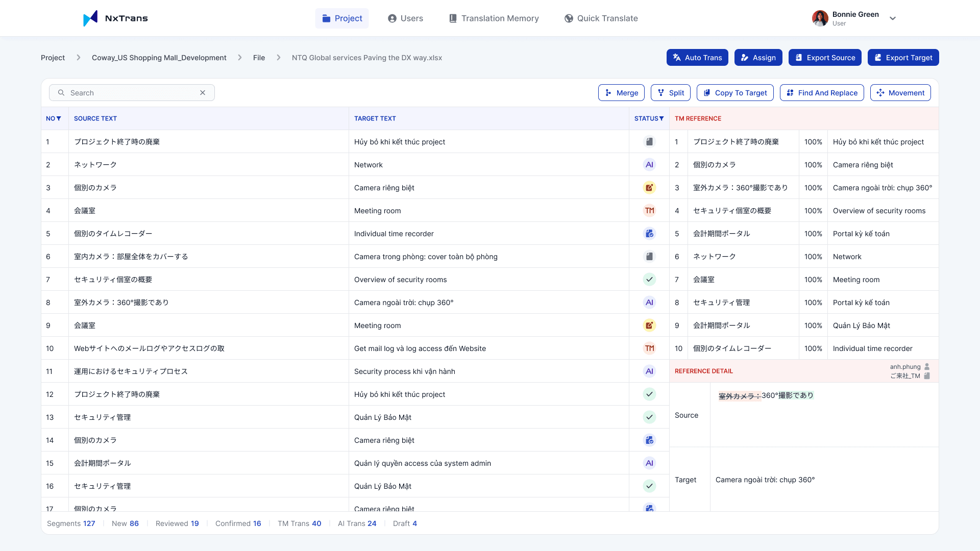Select target 'Individual time recorder' in segment 5
The height and width of the screenshot is (551, 980).
tap(394, 234)
